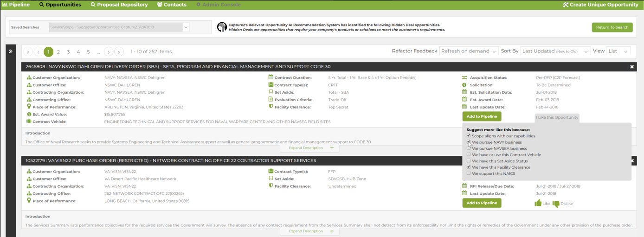Click the I Like this Opportunity tab
The height and width of the screenshot is (237, 644).
pos(557,117)
